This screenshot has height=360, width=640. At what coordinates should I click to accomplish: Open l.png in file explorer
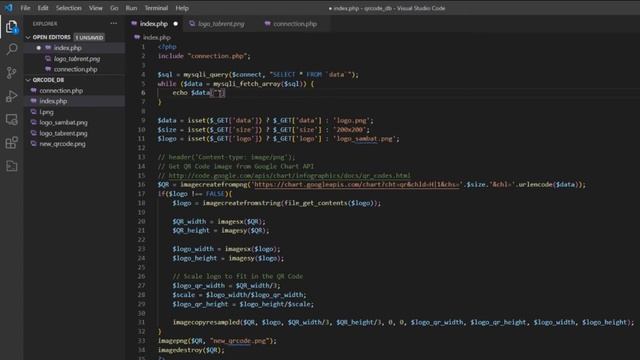click(46, 112)
